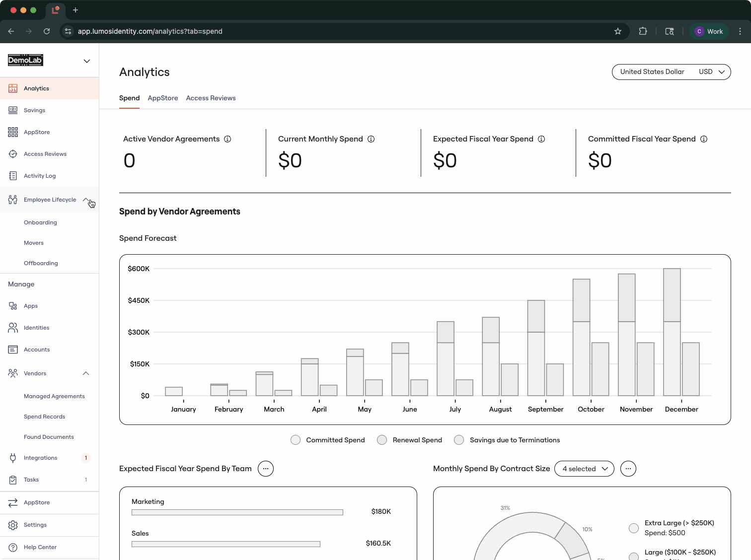Collapse the Employee Lifecycle section

point(86,200)
